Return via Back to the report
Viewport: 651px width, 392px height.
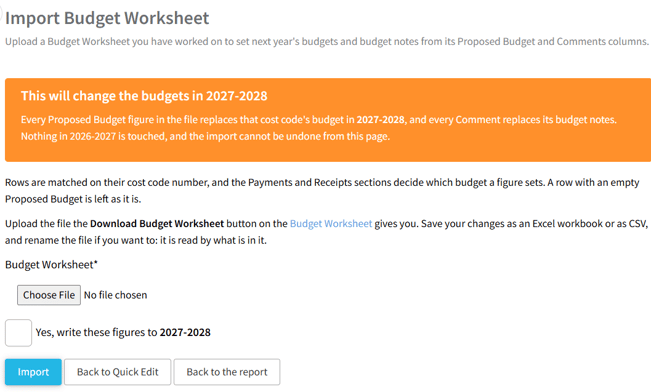[x=227, y=372]
